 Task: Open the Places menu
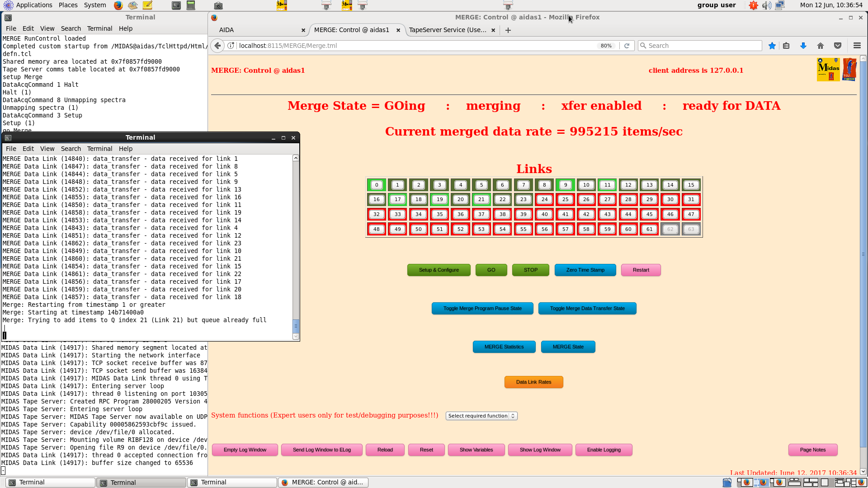(68, 5)
